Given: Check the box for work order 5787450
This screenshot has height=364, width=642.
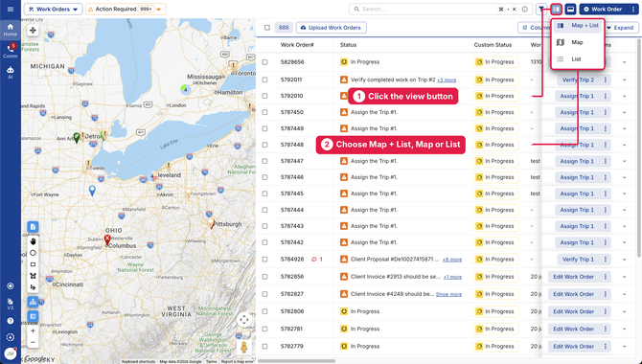Looking at the screenshot, I should tap(264, 112).
